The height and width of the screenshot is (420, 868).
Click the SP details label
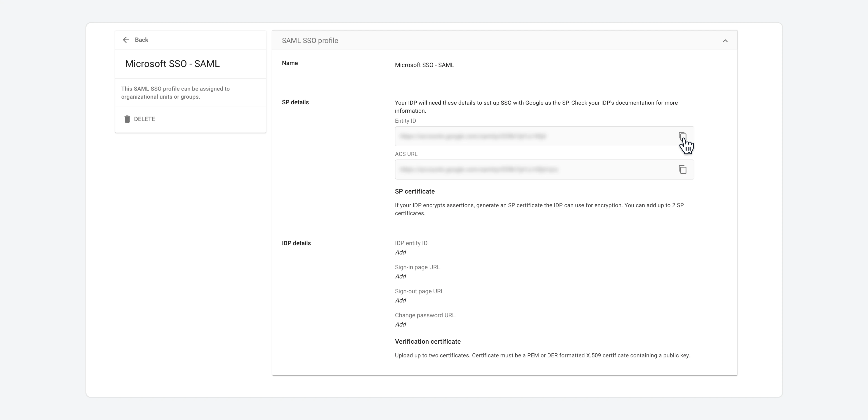pyautogui.click(x=295, y=102)
